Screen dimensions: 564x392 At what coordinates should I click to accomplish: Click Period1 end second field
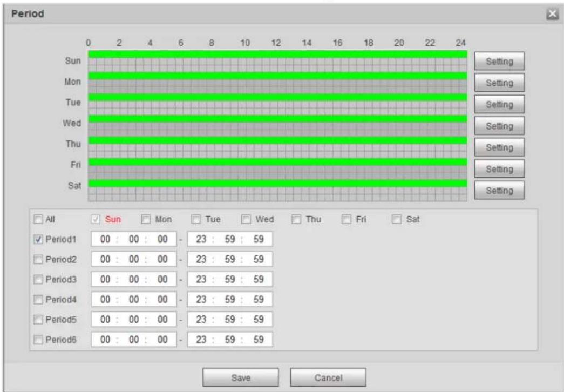pyautogui.click(x=259, y=239)
